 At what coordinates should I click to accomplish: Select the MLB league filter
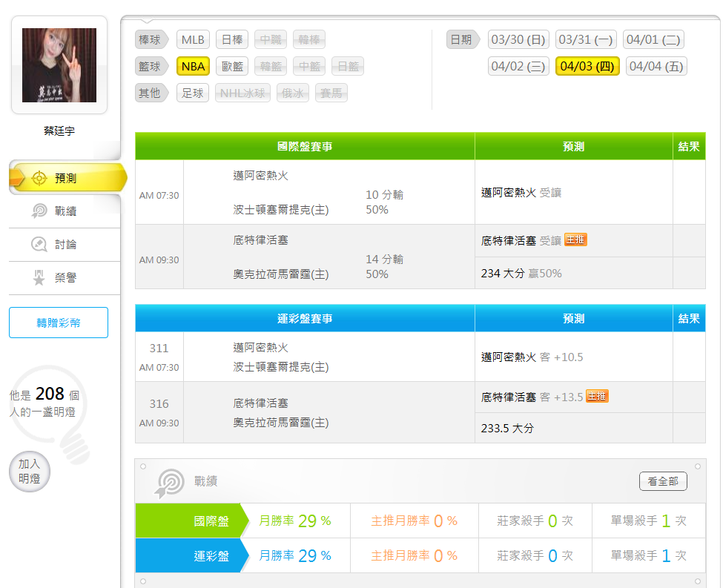pos(193,39)
